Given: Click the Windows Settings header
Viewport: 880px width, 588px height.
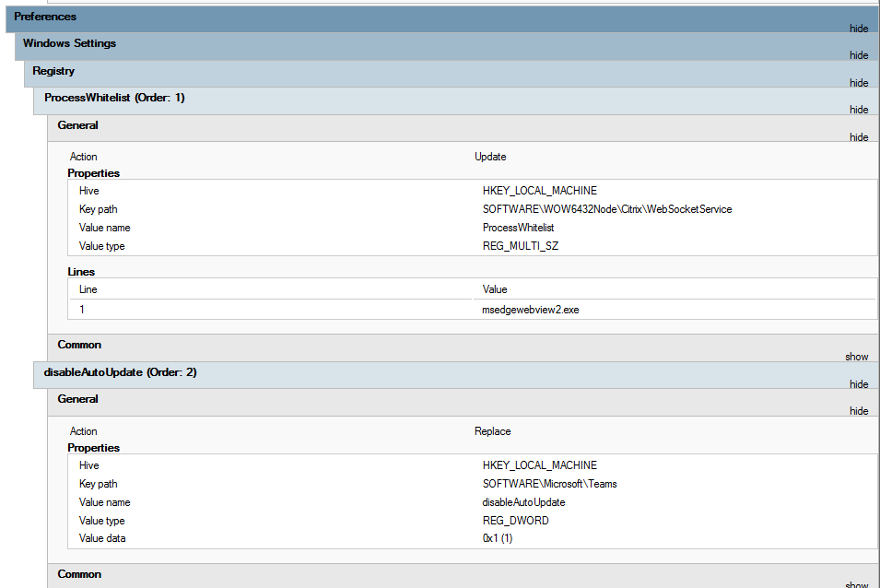Looking at the screenshot, I should (x=447, y=47).
